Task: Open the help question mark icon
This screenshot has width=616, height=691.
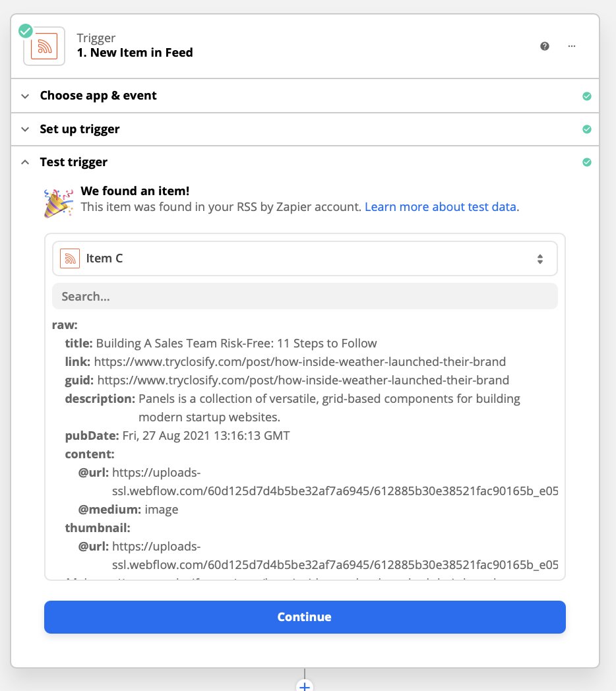Action: point(544,46)
